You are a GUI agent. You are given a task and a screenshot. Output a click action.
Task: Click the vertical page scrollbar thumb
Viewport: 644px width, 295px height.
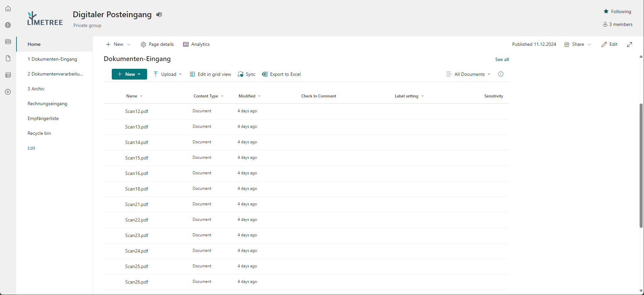(x=641, y=165)
